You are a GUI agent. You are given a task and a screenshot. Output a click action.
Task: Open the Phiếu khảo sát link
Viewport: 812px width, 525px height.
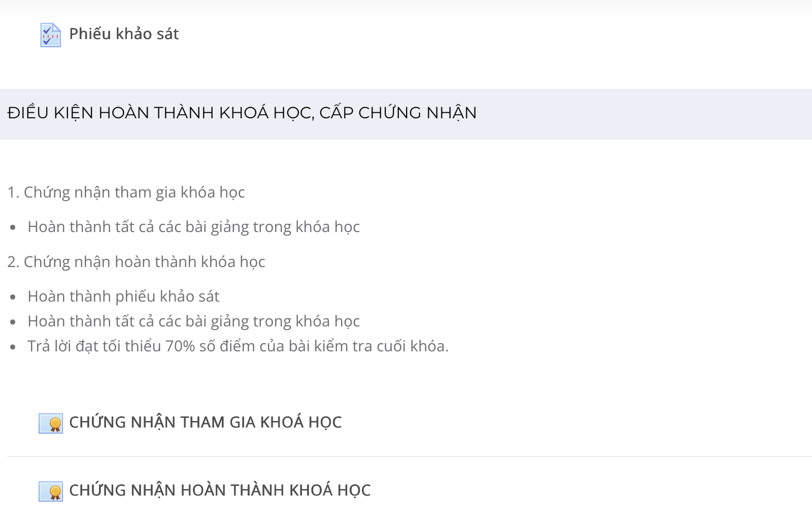[124, 34]
